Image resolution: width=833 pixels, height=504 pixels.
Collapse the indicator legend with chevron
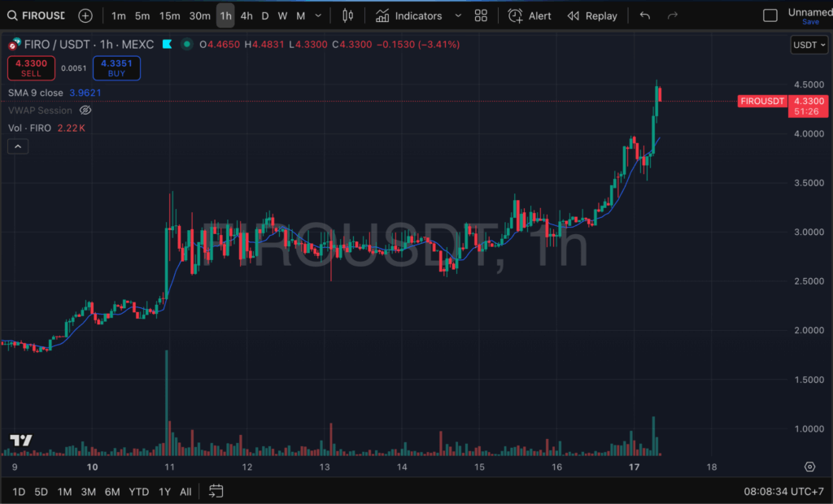18,146
